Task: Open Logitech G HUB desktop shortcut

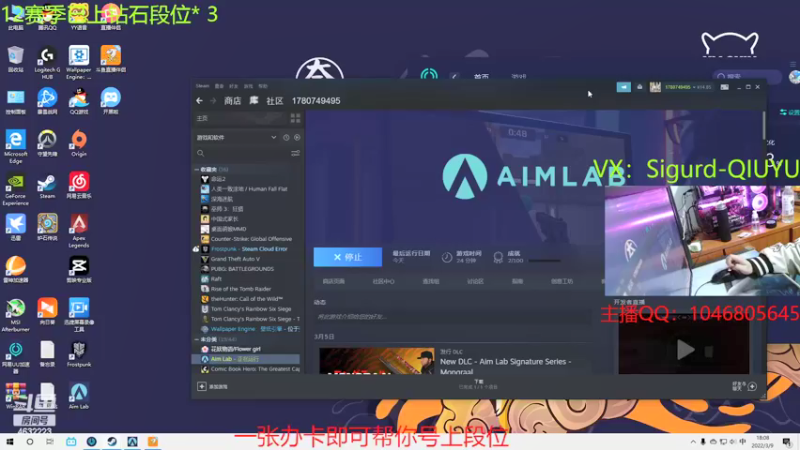Action: (x=47, y=63)
